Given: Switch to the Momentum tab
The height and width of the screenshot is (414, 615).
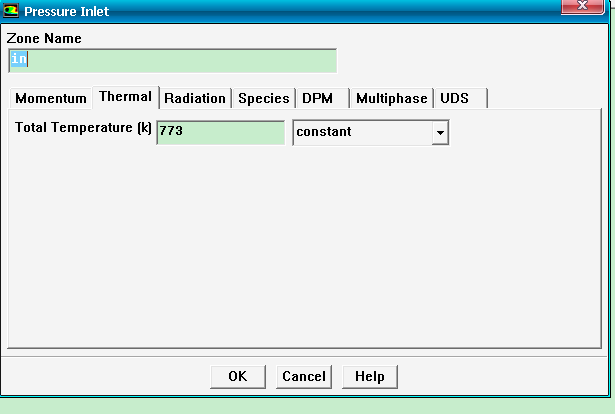Looking at the screenshot, I should [x=51, y=98].
